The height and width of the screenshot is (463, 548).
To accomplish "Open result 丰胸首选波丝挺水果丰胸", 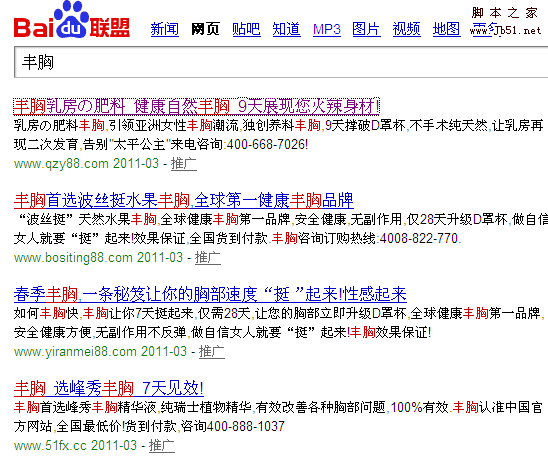I will tap(184, 201).
